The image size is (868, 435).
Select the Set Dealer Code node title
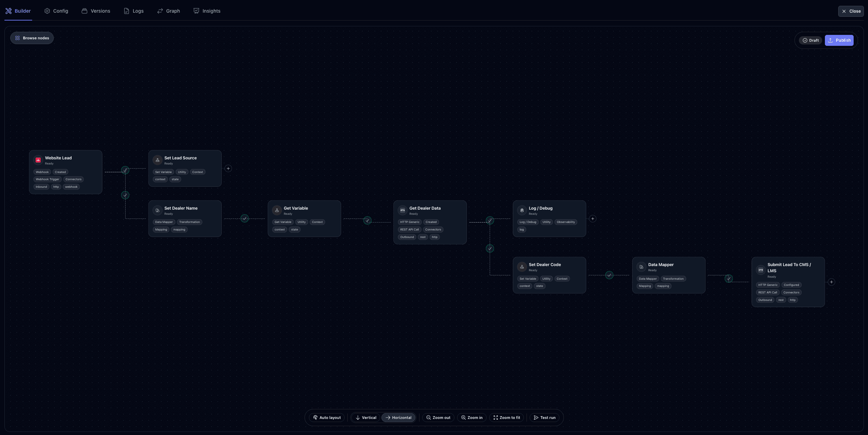click(544, 265)
